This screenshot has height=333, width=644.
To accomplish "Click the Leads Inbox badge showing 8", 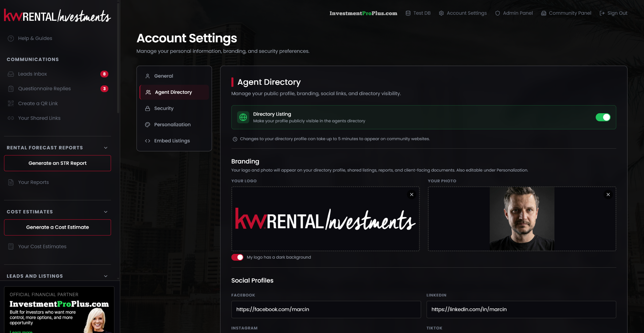I will coord(104,74).
